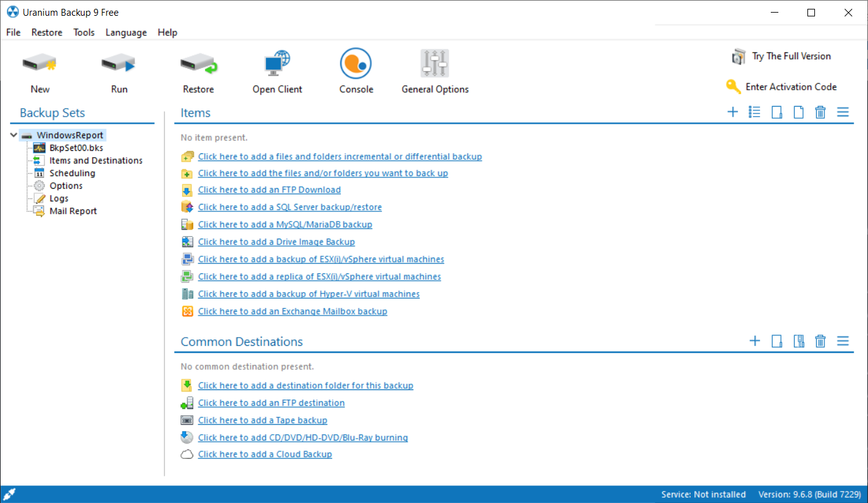
Task: Click the plus icon in Items header
Action: pyautogui.click(x=733, y=112)
